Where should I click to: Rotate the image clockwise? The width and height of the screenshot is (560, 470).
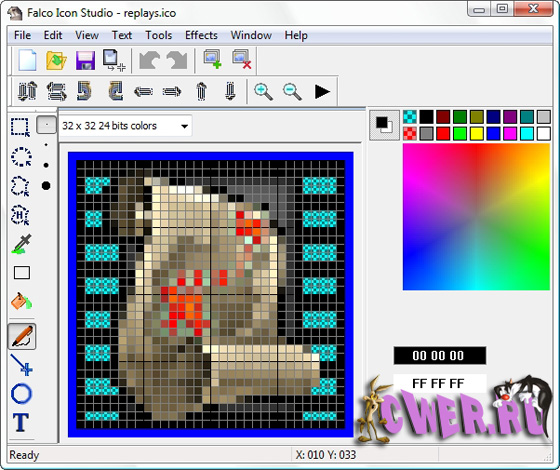coord(115,91)
